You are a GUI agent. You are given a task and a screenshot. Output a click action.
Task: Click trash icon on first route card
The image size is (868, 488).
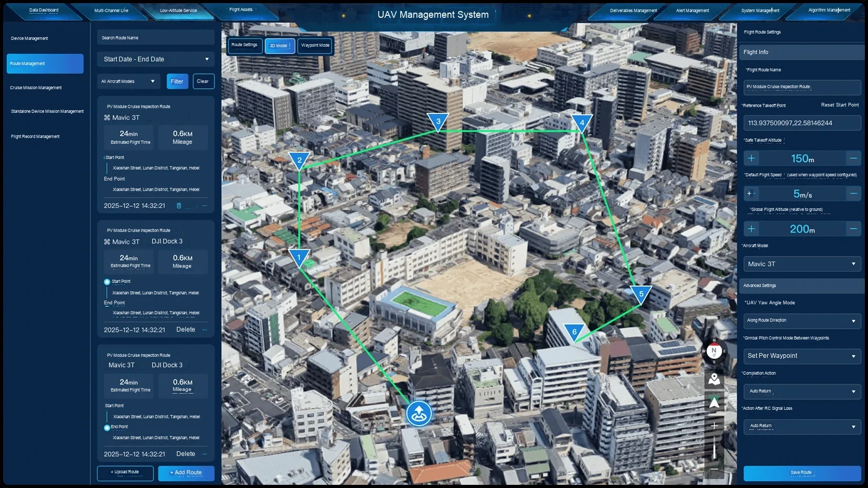click(179, 206)
